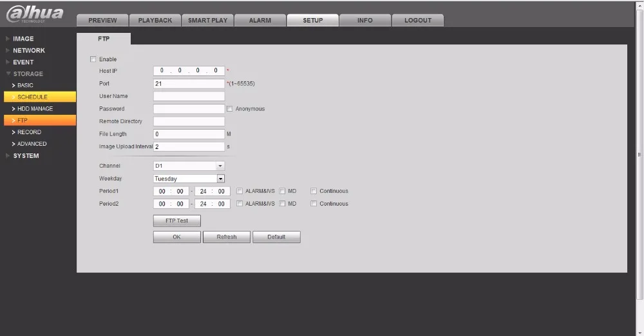The width and height of the screenshot is (644, 336).
Task: Click the scrollbar down arrow
Action: pos(639,333)
